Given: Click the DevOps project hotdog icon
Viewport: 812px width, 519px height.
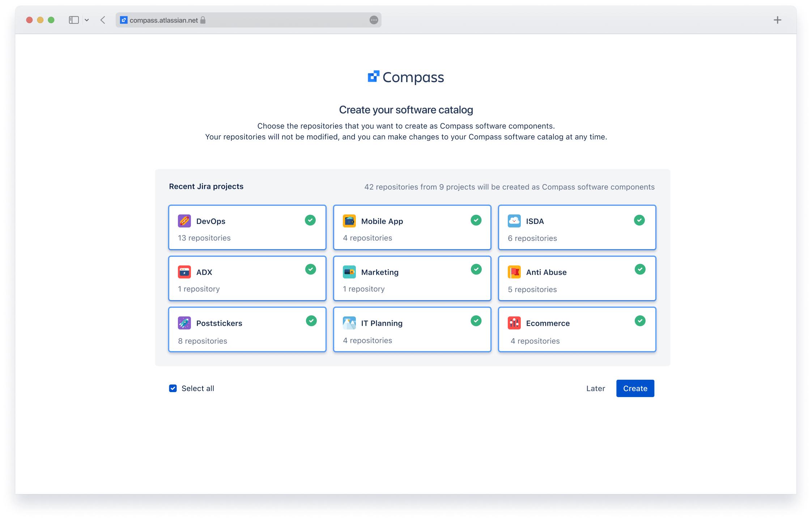Looking at the screenshot, I should [184, 221].
